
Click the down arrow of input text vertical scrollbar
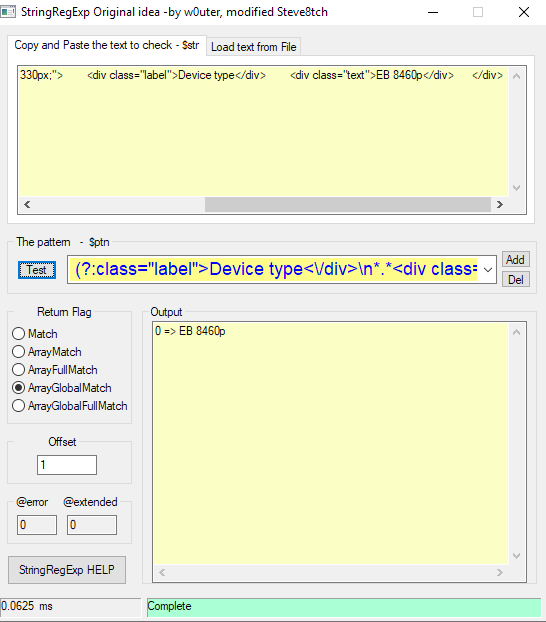click(x=516, y=187)
